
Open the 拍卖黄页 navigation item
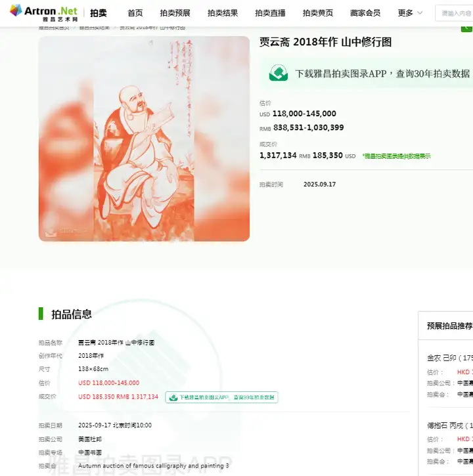click(318, 13)
